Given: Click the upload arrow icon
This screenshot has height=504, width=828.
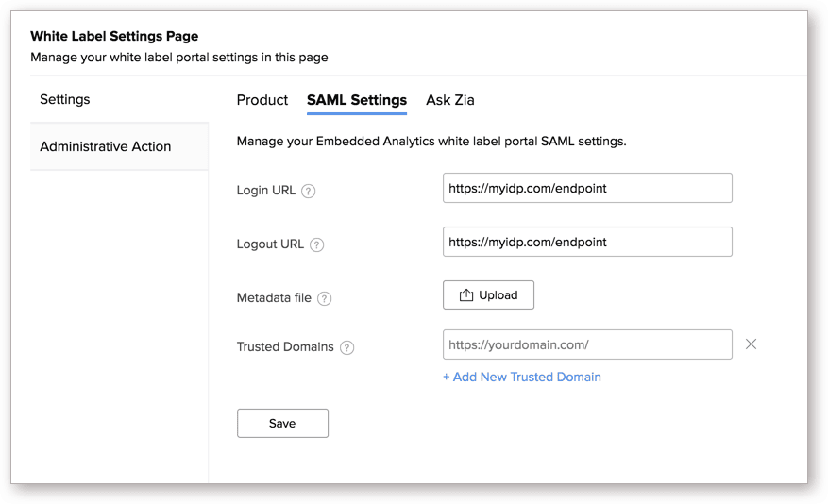Looking at the screenshot, I should tap(465, 295).
